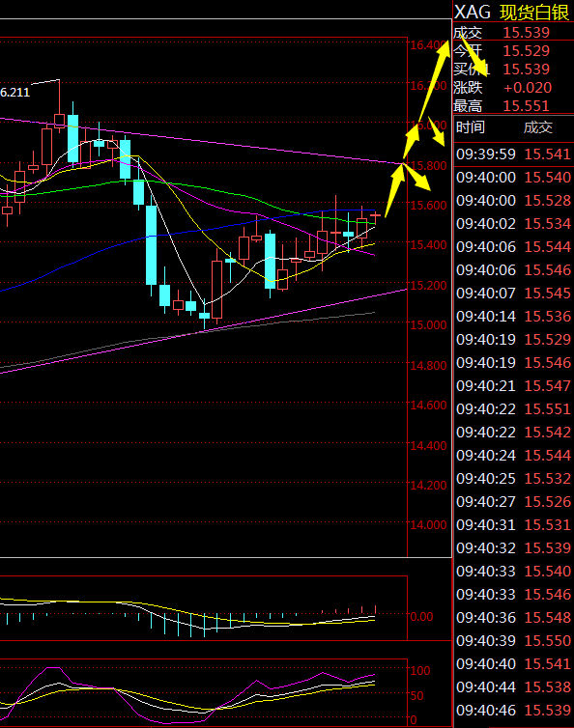Click the XAG 现货白银 title
Image resolution: width=574 pixels, height=728 pixels.
pos(512,12)
